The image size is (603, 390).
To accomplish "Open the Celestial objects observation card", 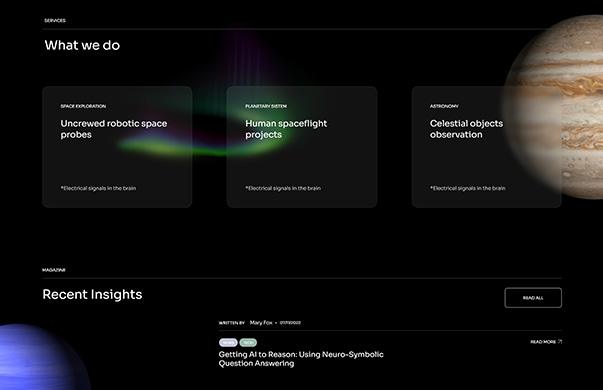I will (x=487, y=147).
